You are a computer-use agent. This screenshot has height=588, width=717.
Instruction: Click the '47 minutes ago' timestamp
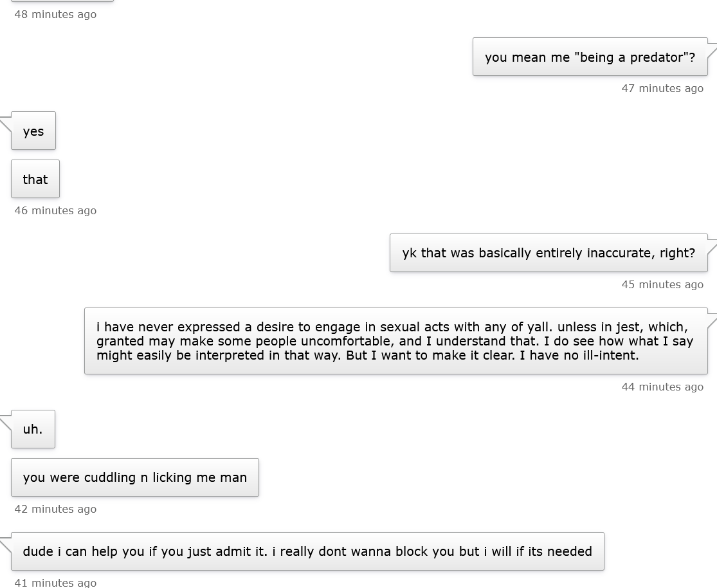pyautogui.click(x=662, y=88)
